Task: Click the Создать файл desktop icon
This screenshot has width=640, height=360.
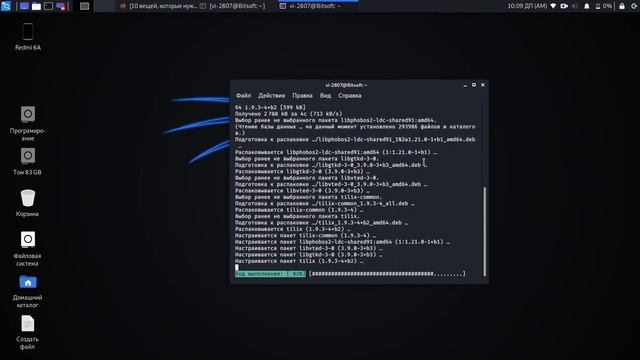Action: pyautogui.click(x=28, y=324)
